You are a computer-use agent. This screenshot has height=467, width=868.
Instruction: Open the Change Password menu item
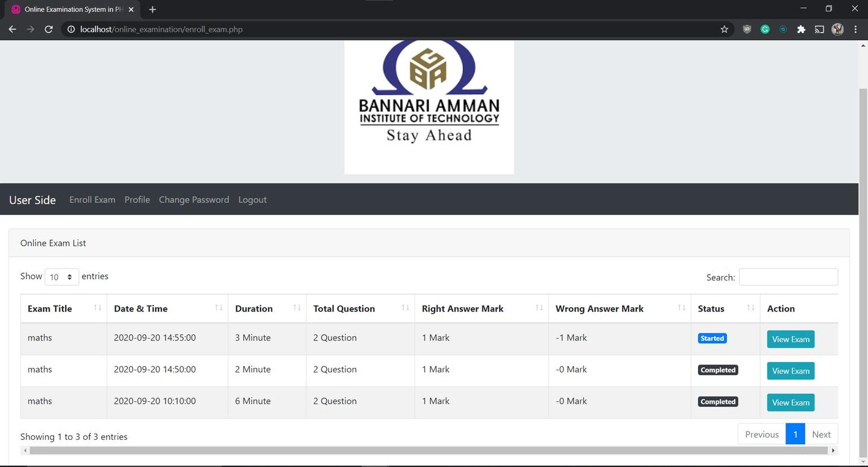click(194, 200)
